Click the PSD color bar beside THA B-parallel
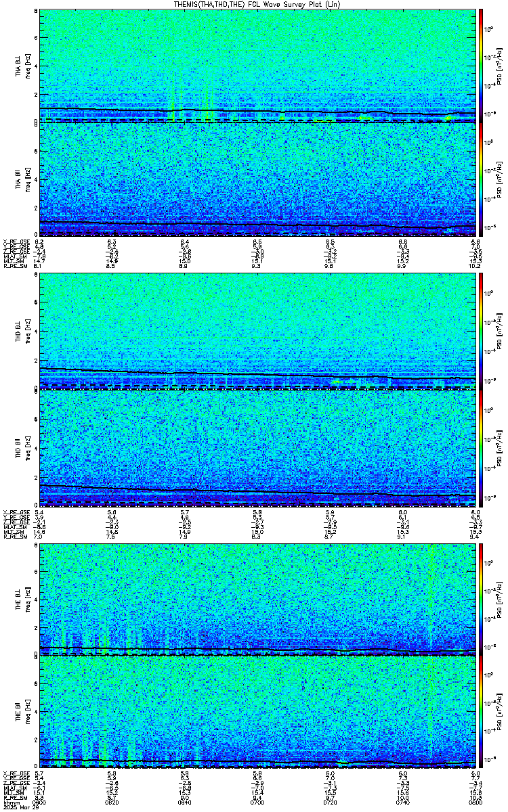This screenshot has width=508, height=812. (481, 179)
